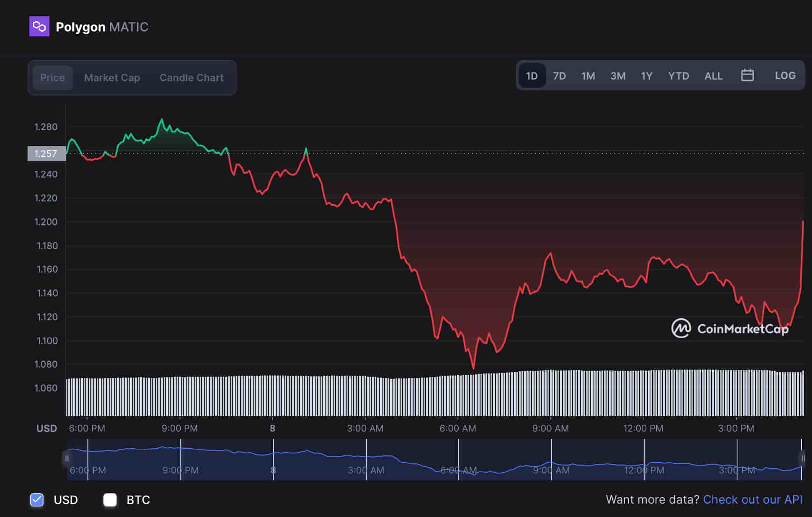Switch to the Market Cap tab
Image resolution: width=812 pixels, height=517 pixels.
(x=112, y=77)
